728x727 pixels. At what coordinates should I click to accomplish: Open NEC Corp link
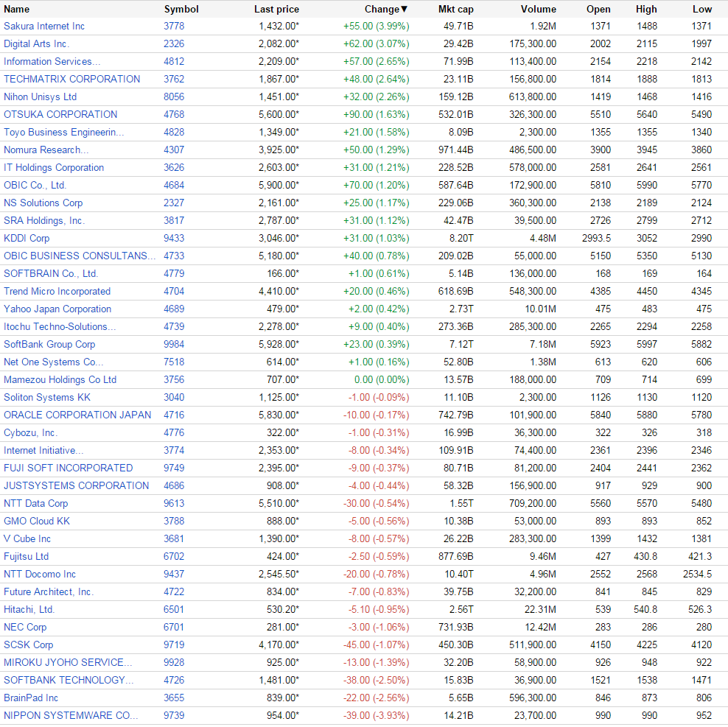[25, 627]
